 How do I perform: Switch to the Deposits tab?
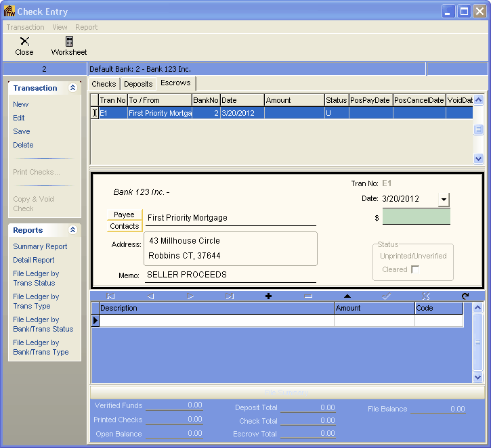pos(138,84)
